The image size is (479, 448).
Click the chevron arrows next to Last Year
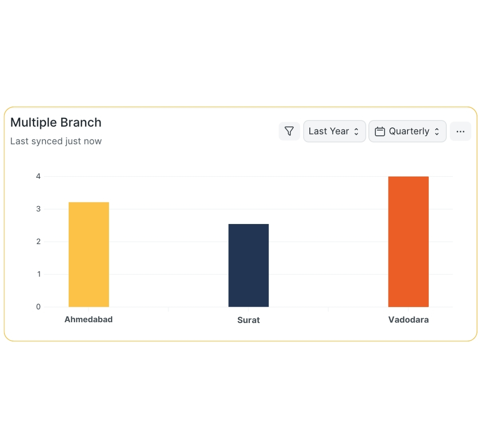pos(356,131)
